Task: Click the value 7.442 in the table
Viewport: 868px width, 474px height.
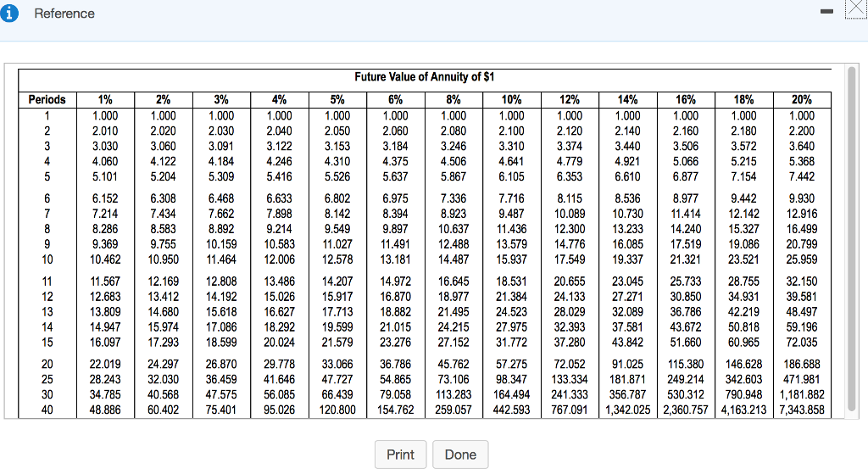Action: (802, 176)
